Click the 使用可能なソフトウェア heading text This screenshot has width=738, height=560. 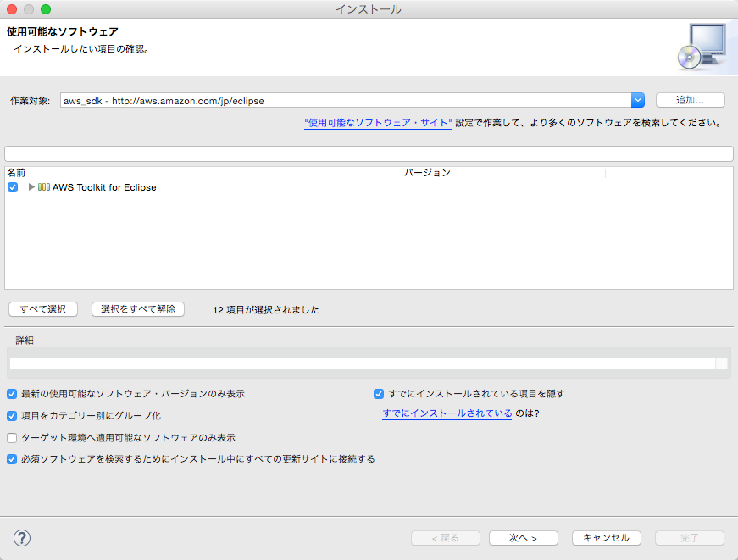(63, 31)
